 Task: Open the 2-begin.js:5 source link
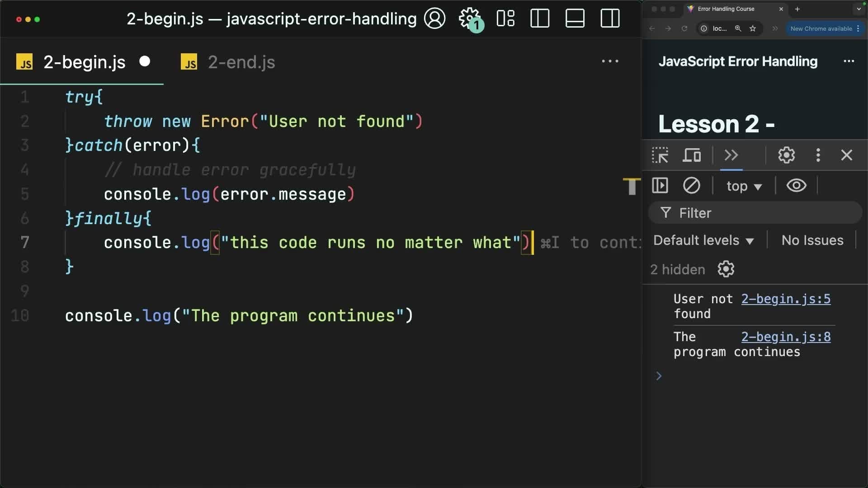786,299
